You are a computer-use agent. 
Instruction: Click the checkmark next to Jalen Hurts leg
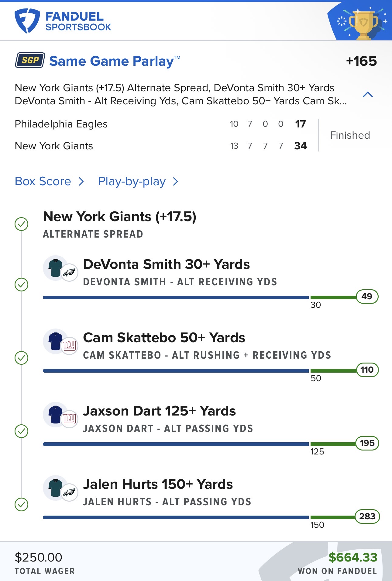click(22, 504)
